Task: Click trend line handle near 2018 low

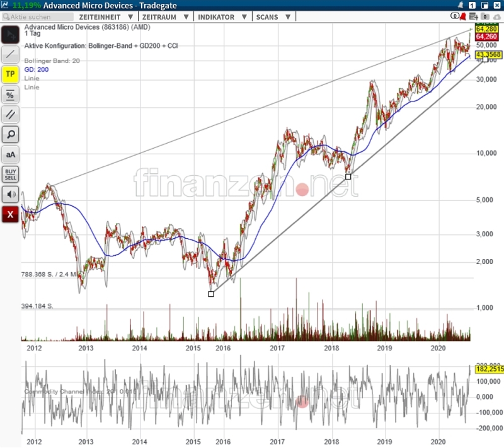Action: pyautogui.click(x=348, y=177)
